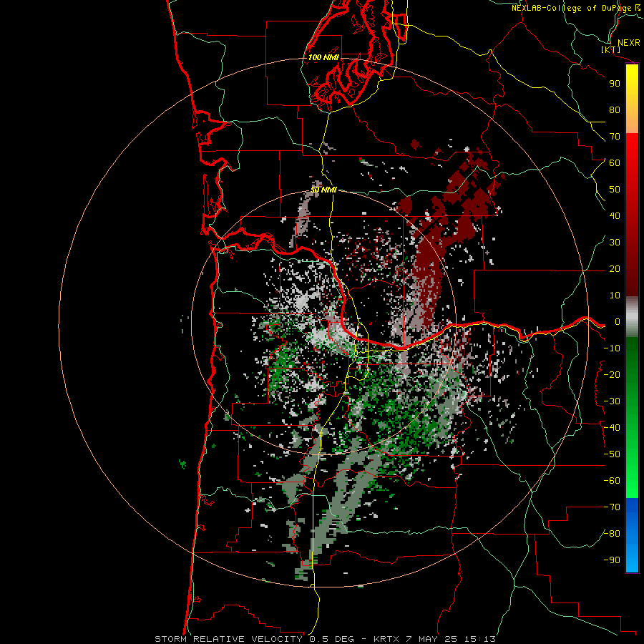Click the -40 value on velocity scale
Image resolution: width=644 pixels, height=644 pixels.
coord(612,428)
